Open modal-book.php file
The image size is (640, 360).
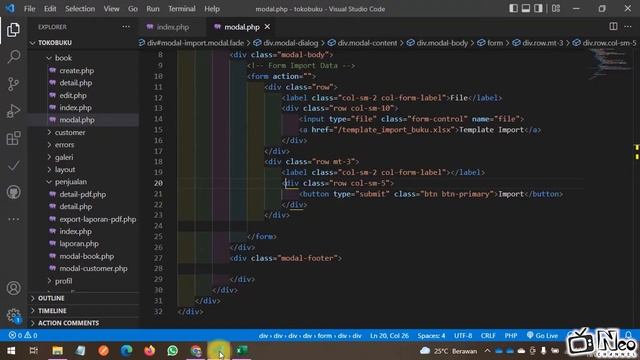[x=87, y=256]
